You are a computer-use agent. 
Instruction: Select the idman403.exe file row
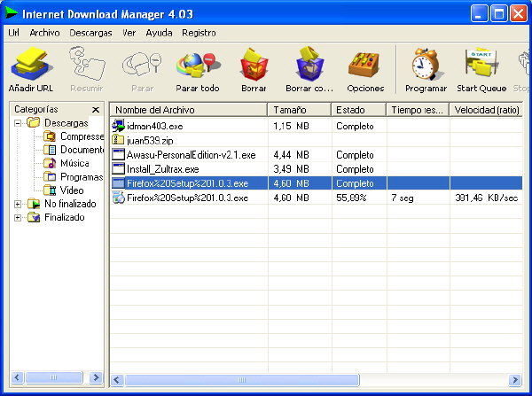pyautogui.click(x=317, y=126)
